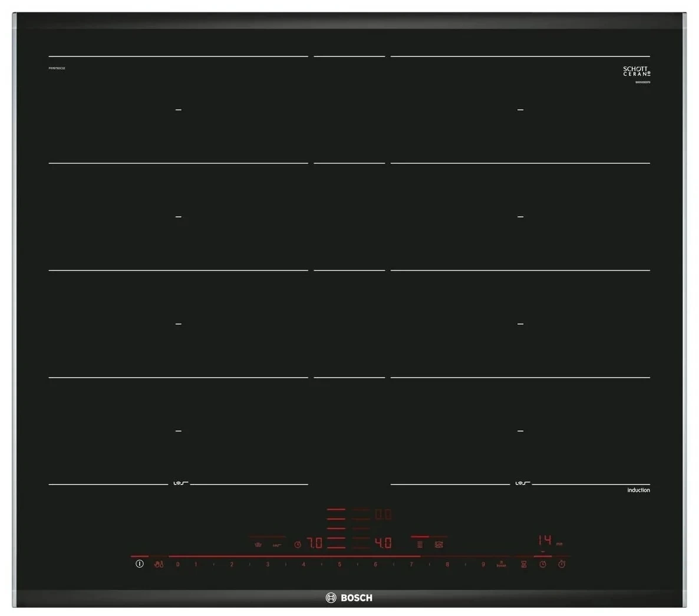699x616 pixels.
Task: Select the upper zone displaying 0.0
Action: tap(383, 515)
